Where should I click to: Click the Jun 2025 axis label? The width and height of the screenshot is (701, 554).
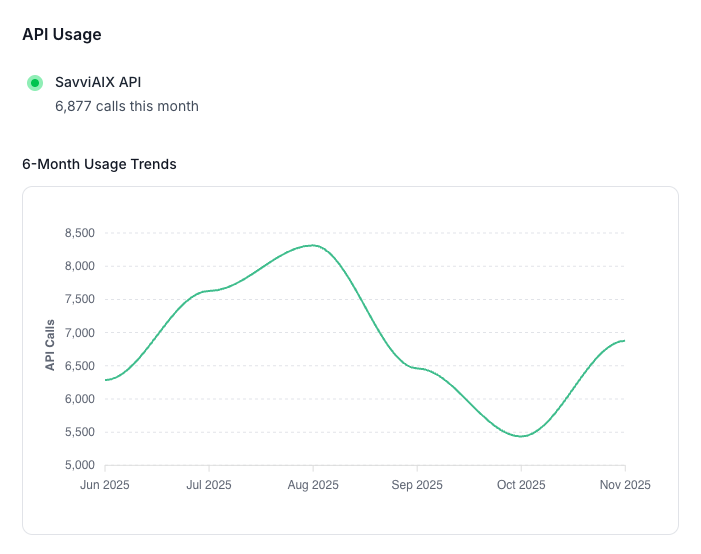pyautogui.click(x=105, y=485)
